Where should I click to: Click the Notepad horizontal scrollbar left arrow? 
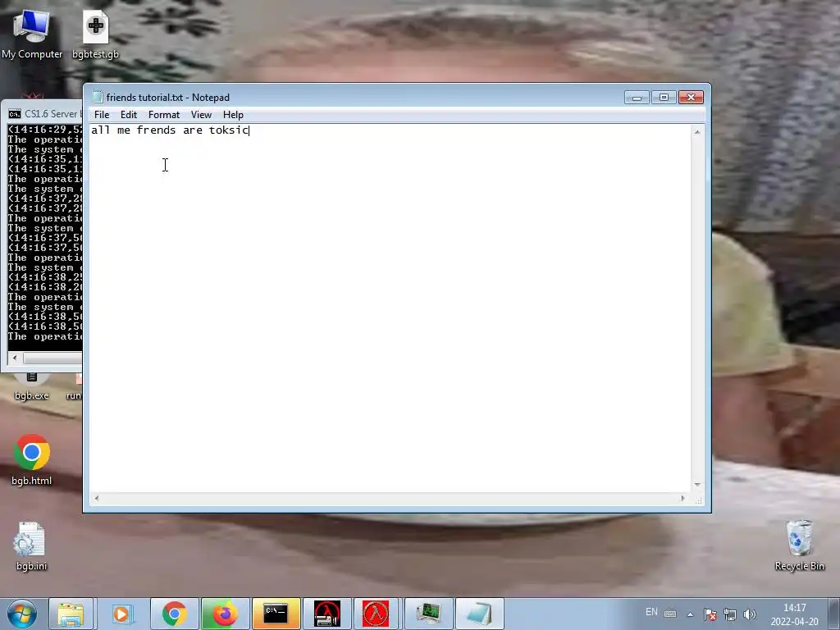tap(97, 498)
